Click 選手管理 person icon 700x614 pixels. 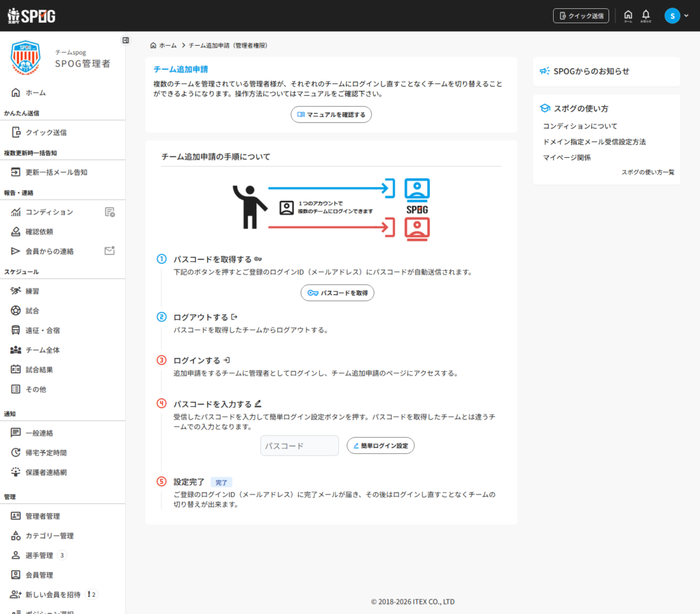pos(16,555)
